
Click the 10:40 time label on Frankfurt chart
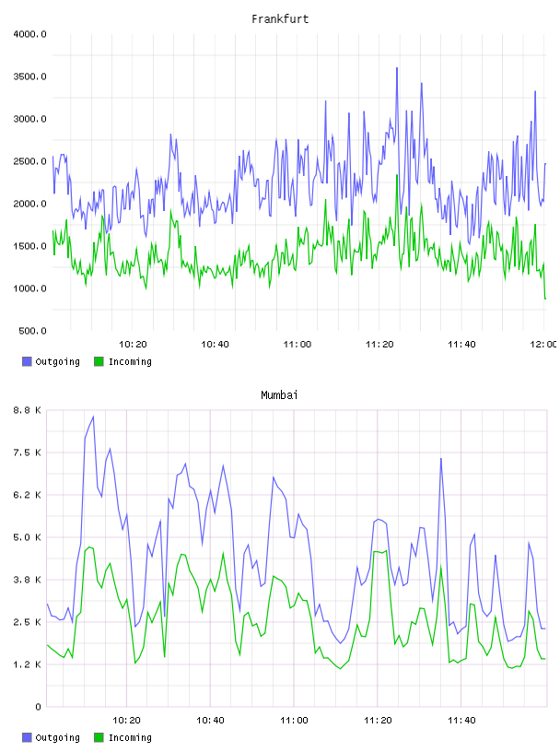(x=215, y=345)
